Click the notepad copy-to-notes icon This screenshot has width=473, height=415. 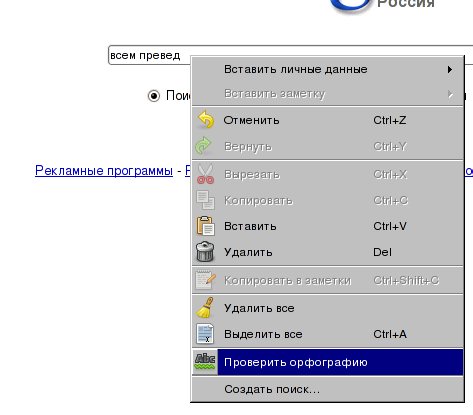pyautogui.click(x=205, y=280)
